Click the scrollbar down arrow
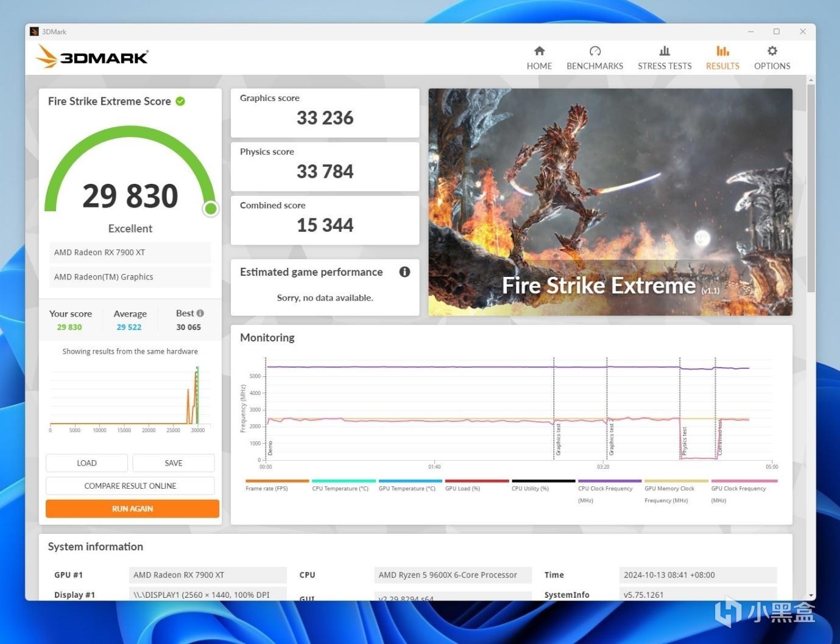Viewport: 840px width, 644px height. click(811, 595)
